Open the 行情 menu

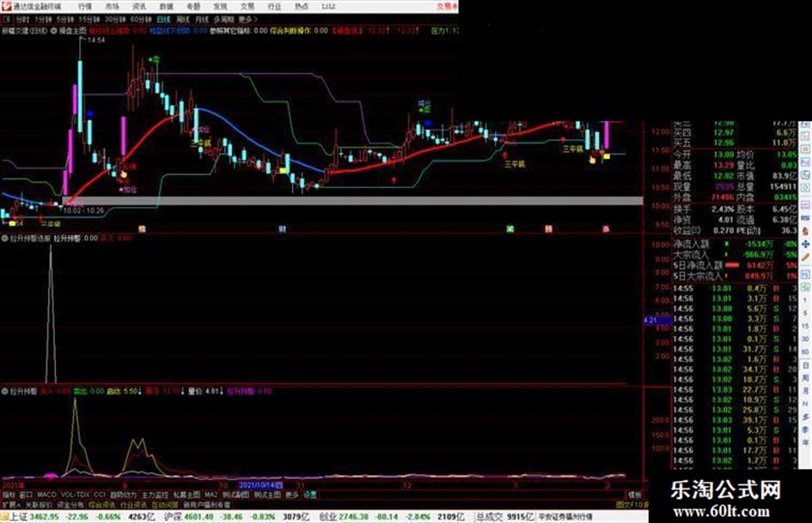coord(85,7)
